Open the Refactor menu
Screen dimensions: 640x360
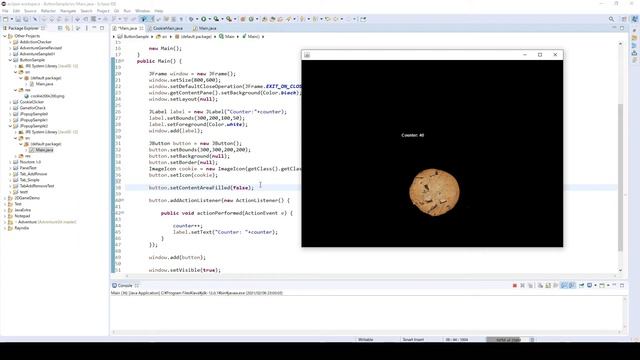[48, 11]
